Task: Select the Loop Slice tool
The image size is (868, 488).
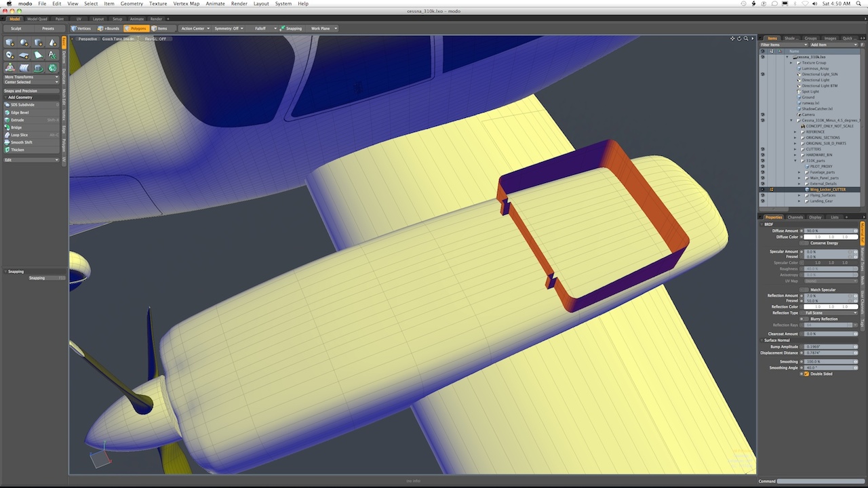Action: coord(19,135)
